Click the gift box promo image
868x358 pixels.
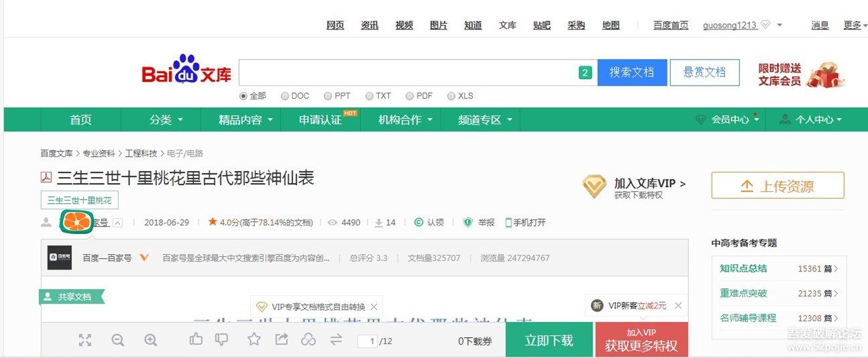click(x=826, y=75)
